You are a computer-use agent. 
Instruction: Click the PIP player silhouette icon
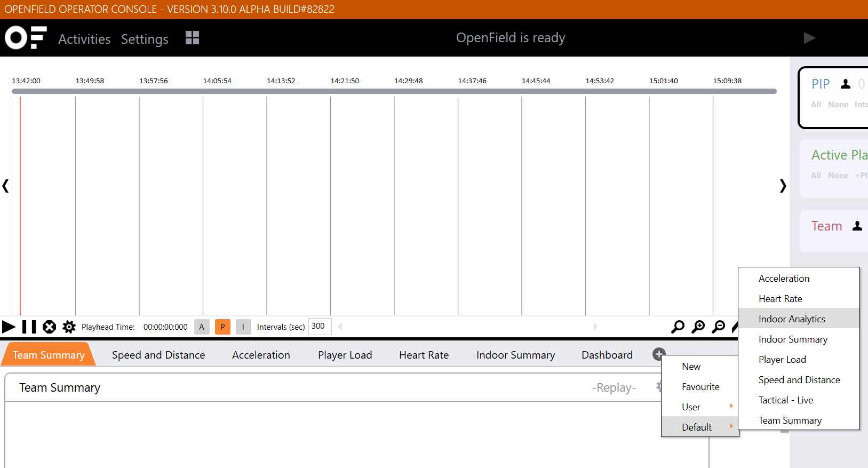(x=846, y=84)
